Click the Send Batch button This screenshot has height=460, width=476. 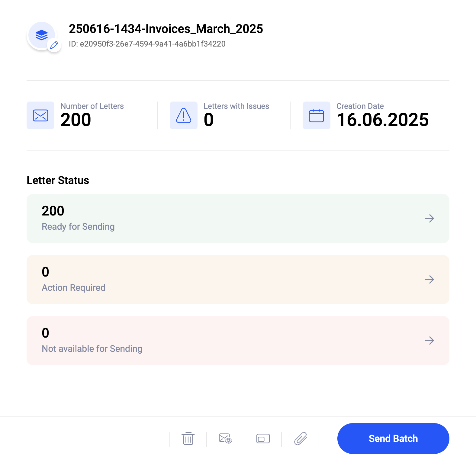pos(393,439)
